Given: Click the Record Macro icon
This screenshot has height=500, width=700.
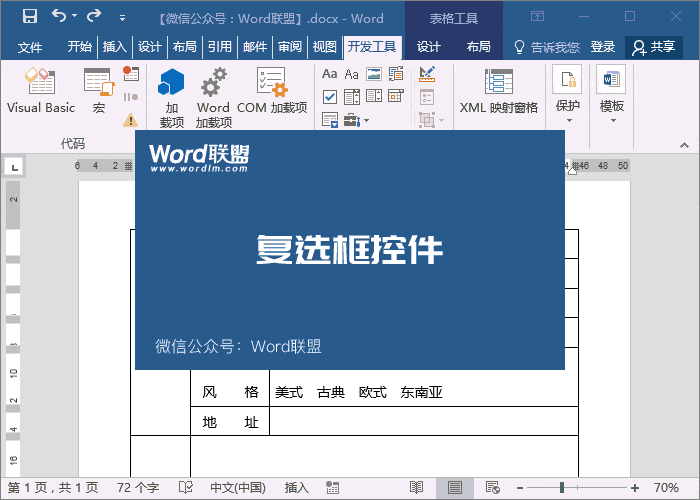Looking at the screenshot, I should (x=131, y=73).
